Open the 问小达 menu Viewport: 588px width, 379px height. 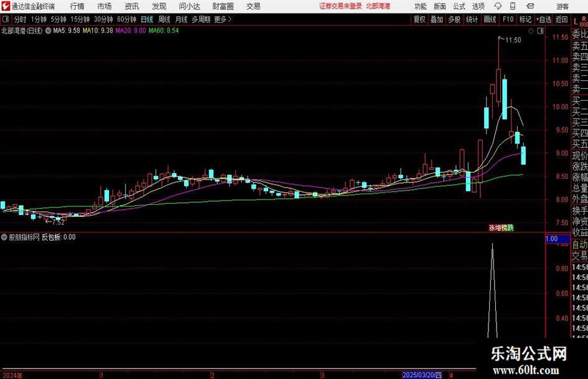pyautogui.click(x=189, y=6)
